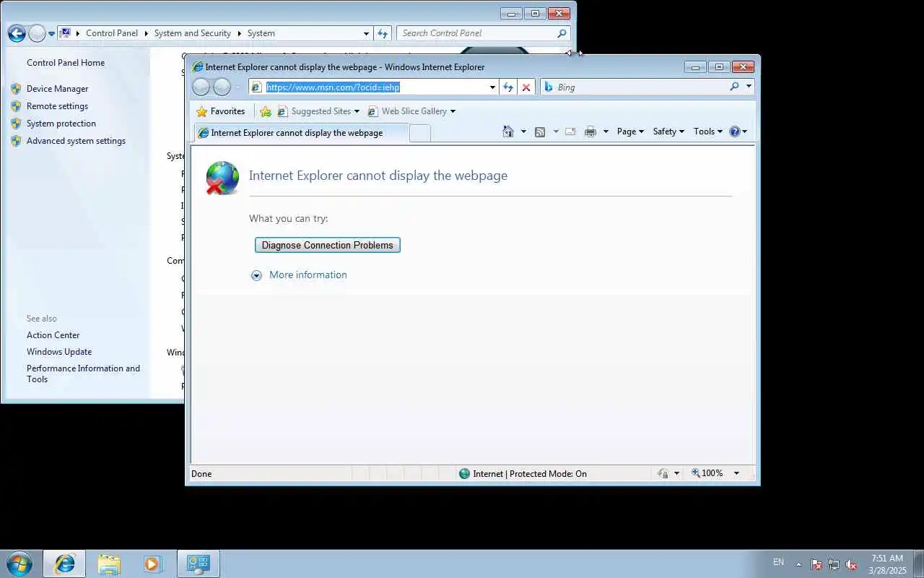This screenshot has width=924, height=578.
Task: Click the Internet Explorer forward arrow button
Action: pyautogui.click(x=222, y=87)
